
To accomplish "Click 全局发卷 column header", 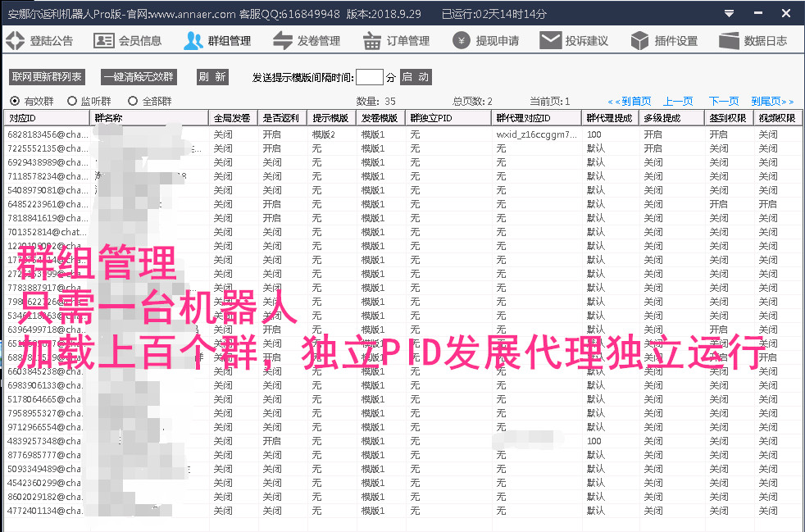I will [x=234, y=118].
